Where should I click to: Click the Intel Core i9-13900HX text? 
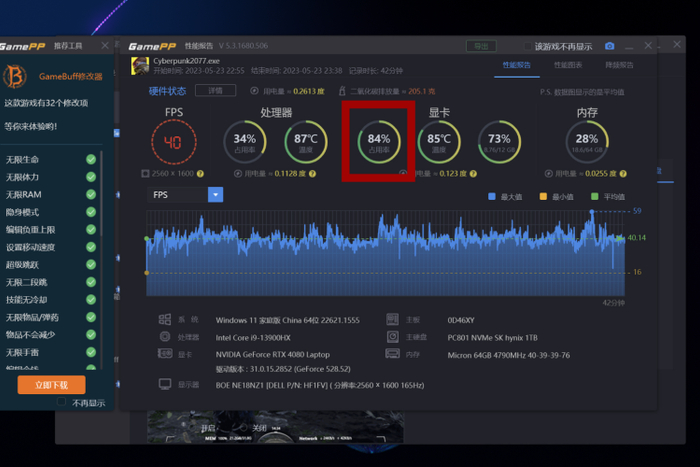point(253,338)
